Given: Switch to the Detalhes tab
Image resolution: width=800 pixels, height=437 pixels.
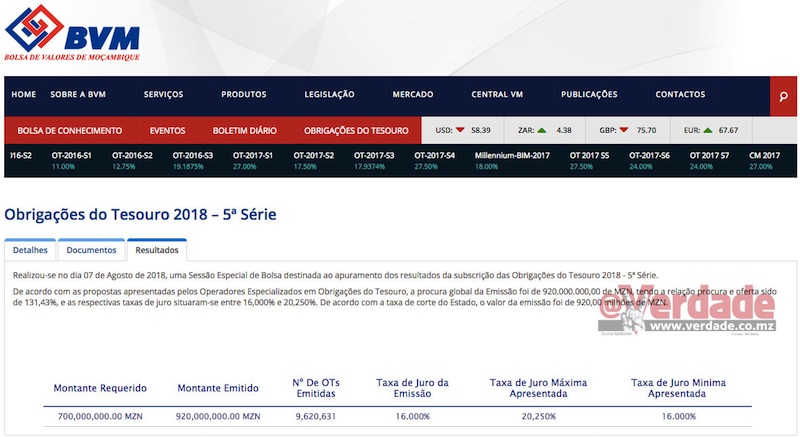Looking at the screenshot, I should pos(30,251).
